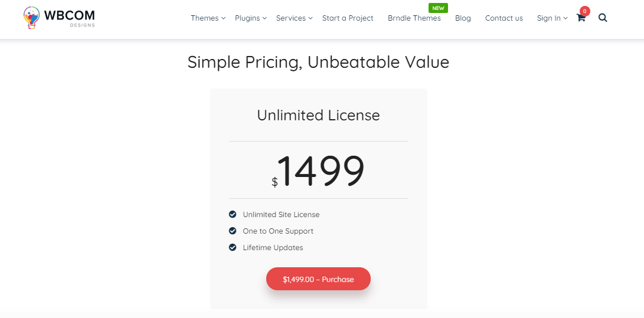Open the shopping cart icon
Viewport: 644px width, 318px height.
click(x=581, y=18)
